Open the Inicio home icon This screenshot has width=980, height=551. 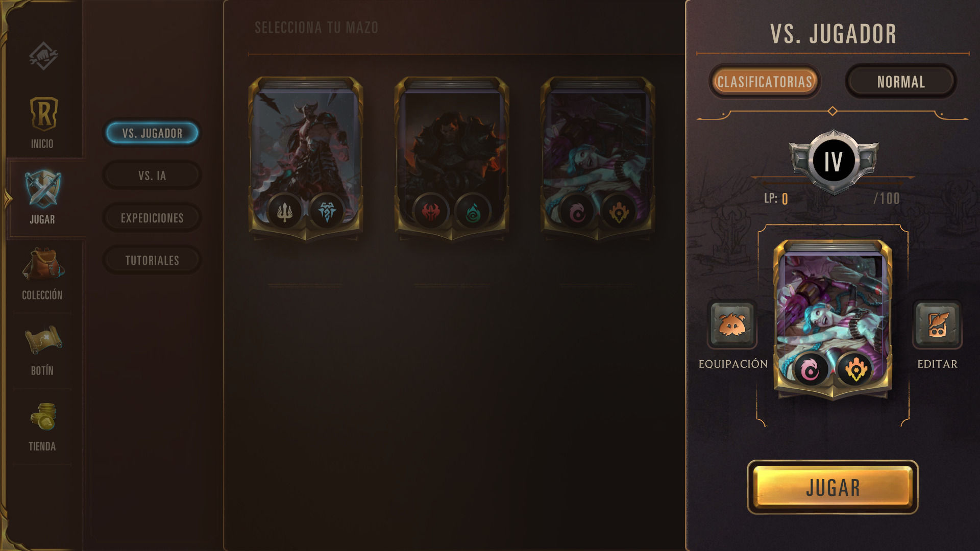[43, 114]
